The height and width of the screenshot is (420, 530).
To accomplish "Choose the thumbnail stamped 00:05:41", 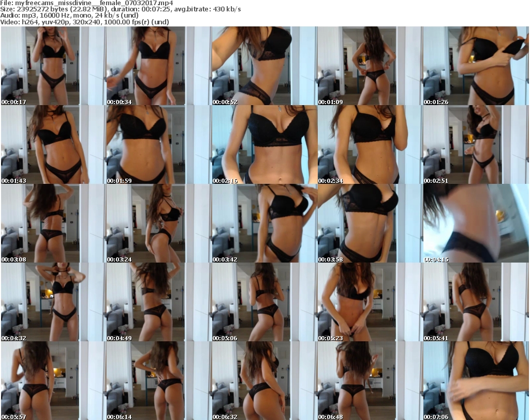I will coord(476,302).
